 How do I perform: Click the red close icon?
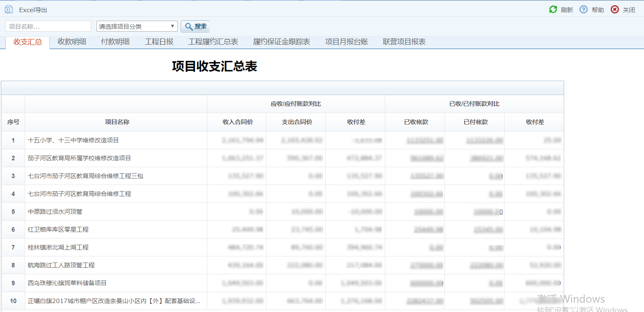pos(615,9)
